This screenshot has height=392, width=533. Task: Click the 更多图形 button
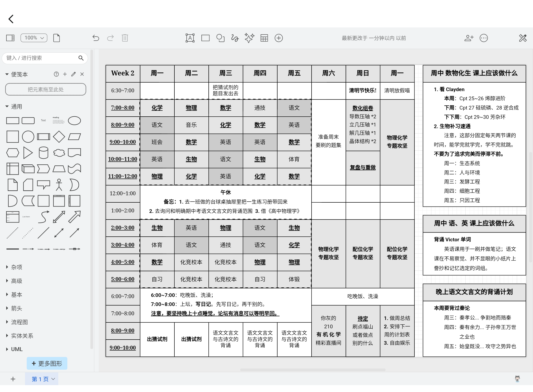(47, 363)
